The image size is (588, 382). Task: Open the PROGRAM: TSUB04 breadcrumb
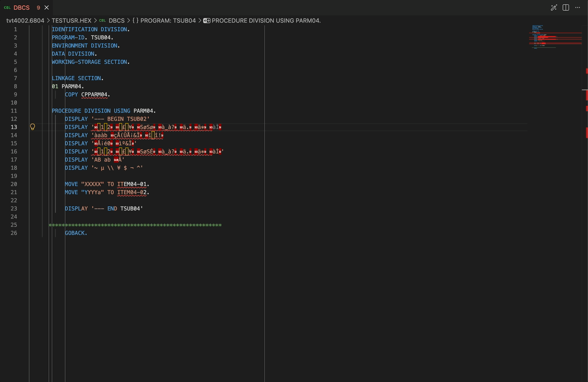pos(168,21)
